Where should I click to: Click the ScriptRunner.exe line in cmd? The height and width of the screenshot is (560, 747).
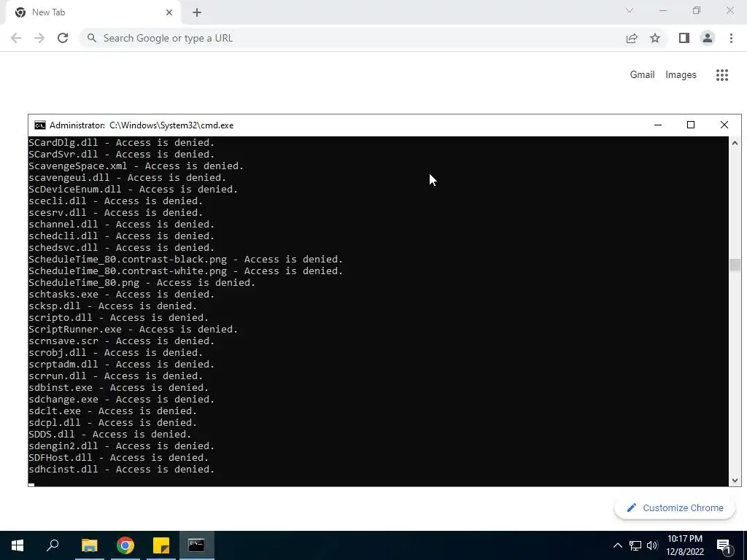[133, 330]
